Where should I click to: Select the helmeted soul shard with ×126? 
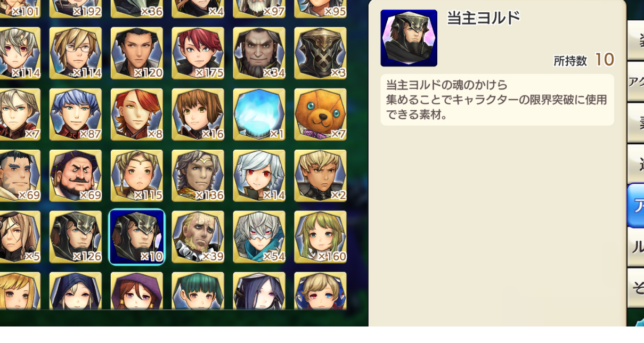75,237
